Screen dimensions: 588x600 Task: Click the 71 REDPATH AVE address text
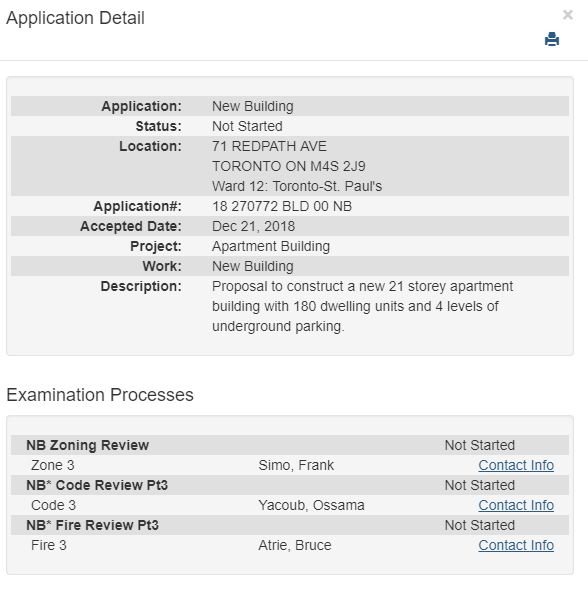click(x=269, y=146)
